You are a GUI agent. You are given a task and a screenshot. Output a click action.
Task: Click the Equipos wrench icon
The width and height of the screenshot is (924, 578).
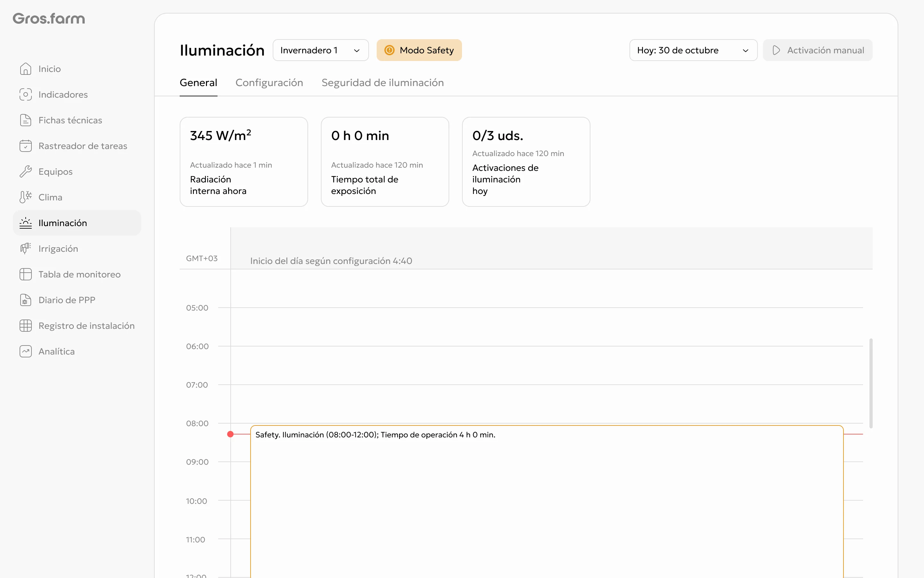click(x=26, y=171)
